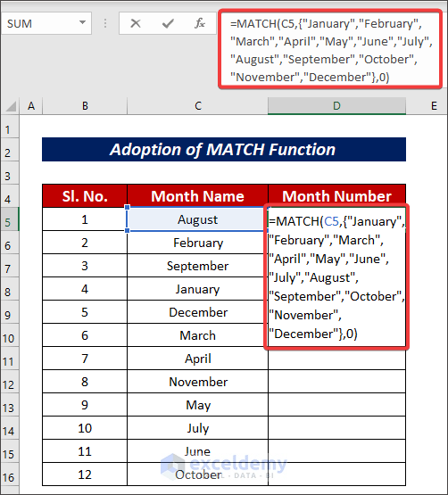Viewport: 448px width, 495px height.
Task: Select the cell containing September
Action: tap(198, 266)
